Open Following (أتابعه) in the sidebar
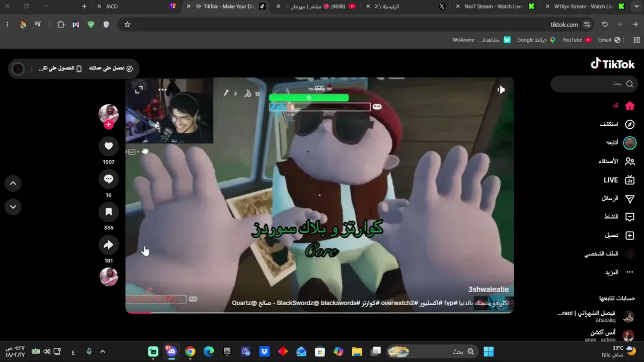644x362 pixels. [620, 143]
